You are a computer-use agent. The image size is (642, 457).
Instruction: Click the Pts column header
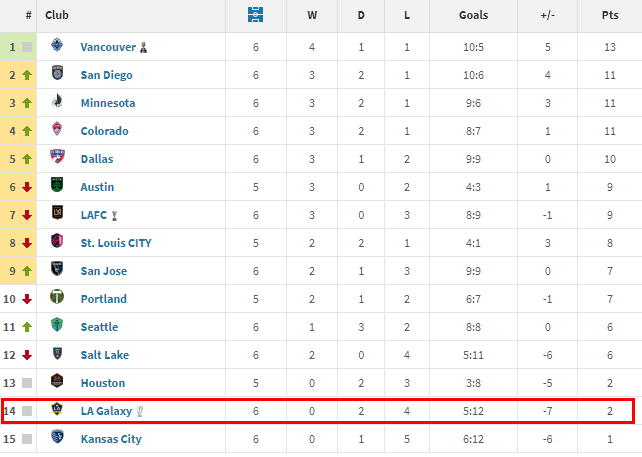[610, 15]
